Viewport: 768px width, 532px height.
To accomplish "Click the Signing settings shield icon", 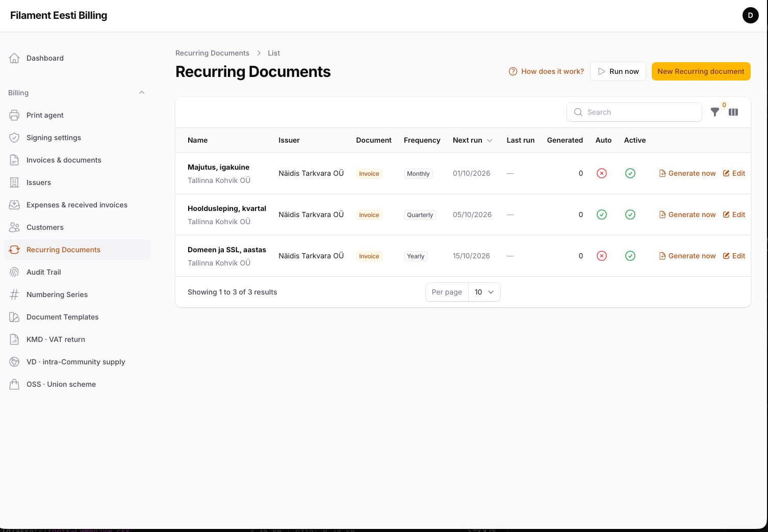I will pos(14,138).
